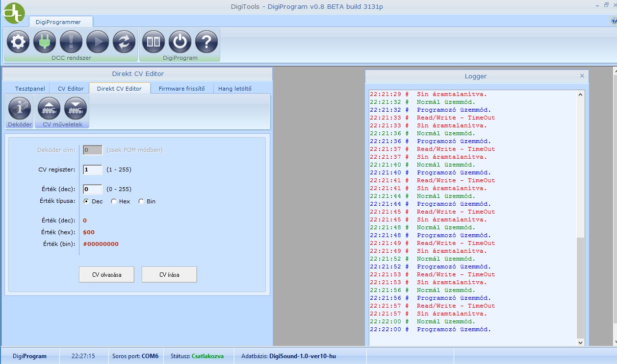This screenshot has width=617, height=364.
Task: Click the CV írása button
Action: [x=169, y=275]
